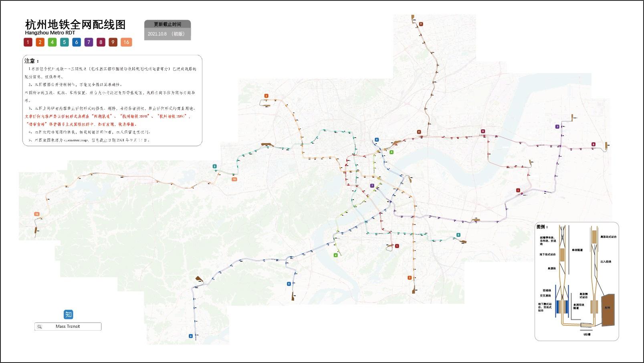Click the 2021.10.8 (初版) date box
Screen dimensions: 644x363
(x=168, y=34)
